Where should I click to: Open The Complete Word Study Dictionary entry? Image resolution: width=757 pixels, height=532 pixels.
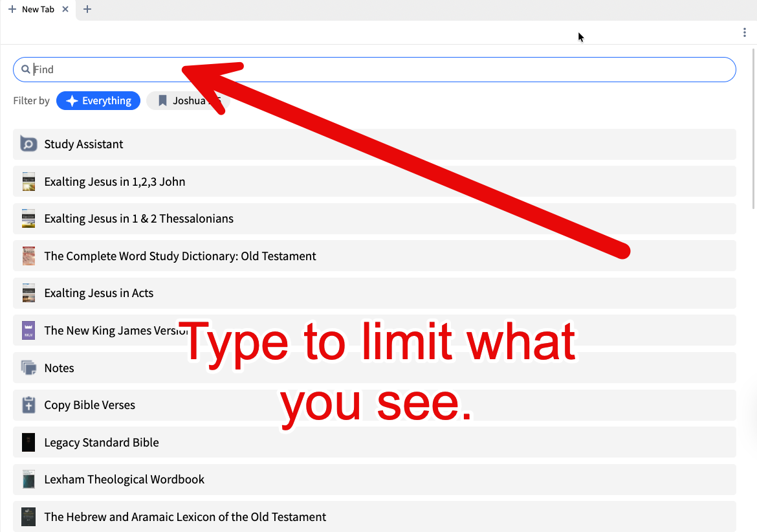[180, 256]
